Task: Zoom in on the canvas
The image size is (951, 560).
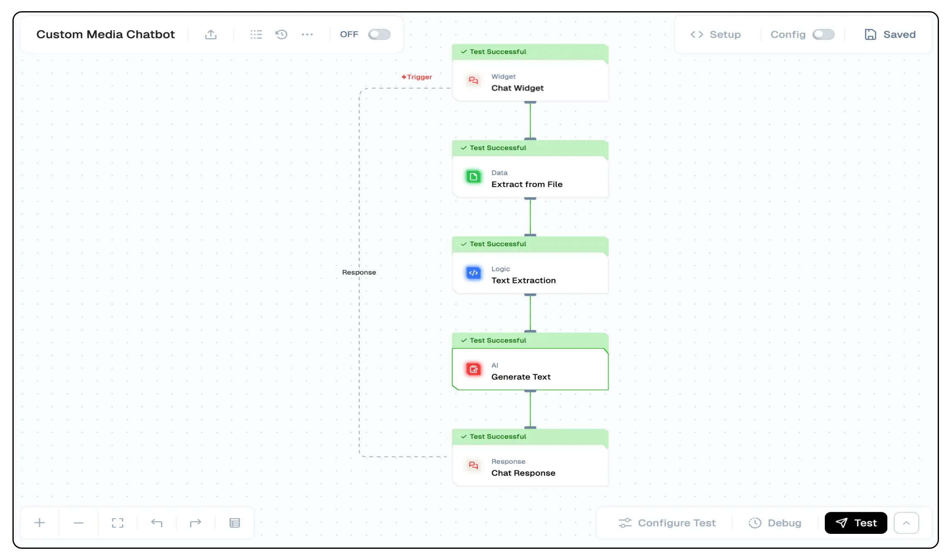Action: pos(39,522)
